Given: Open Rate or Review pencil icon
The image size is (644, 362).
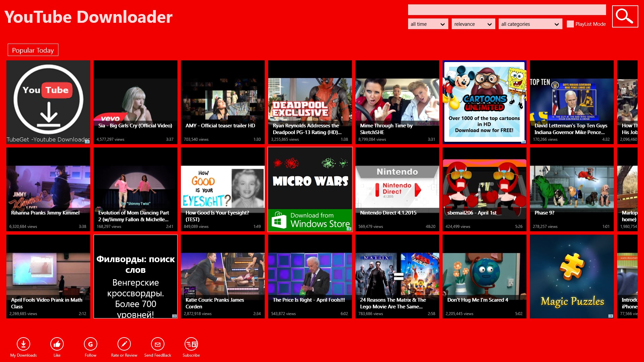Looking at the screenshot, I should [x=124, y=344].
